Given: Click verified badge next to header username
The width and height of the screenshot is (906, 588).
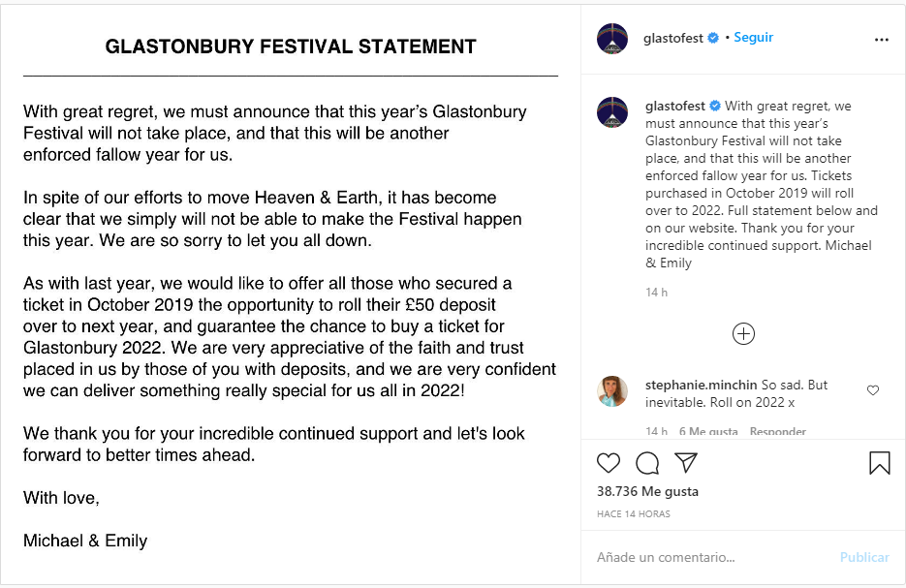Looking at the screenshot, I should 713,38.
